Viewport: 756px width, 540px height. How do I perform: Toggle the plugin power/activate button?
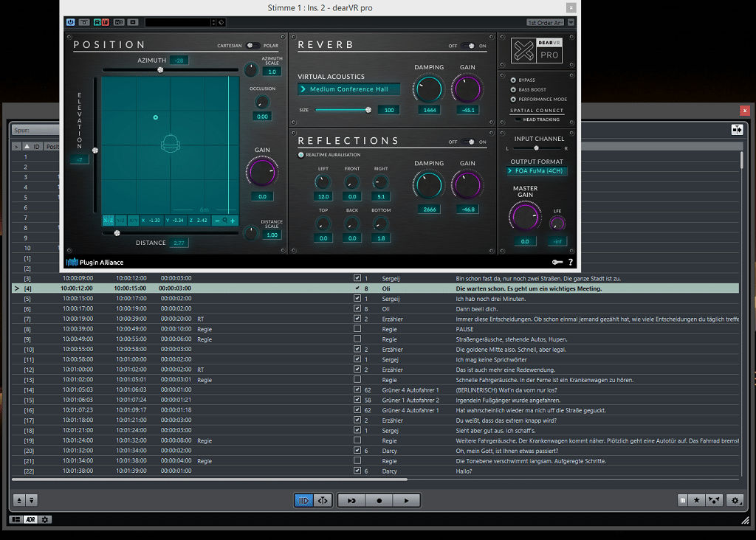pyautogui.click(x=70, y=22)
